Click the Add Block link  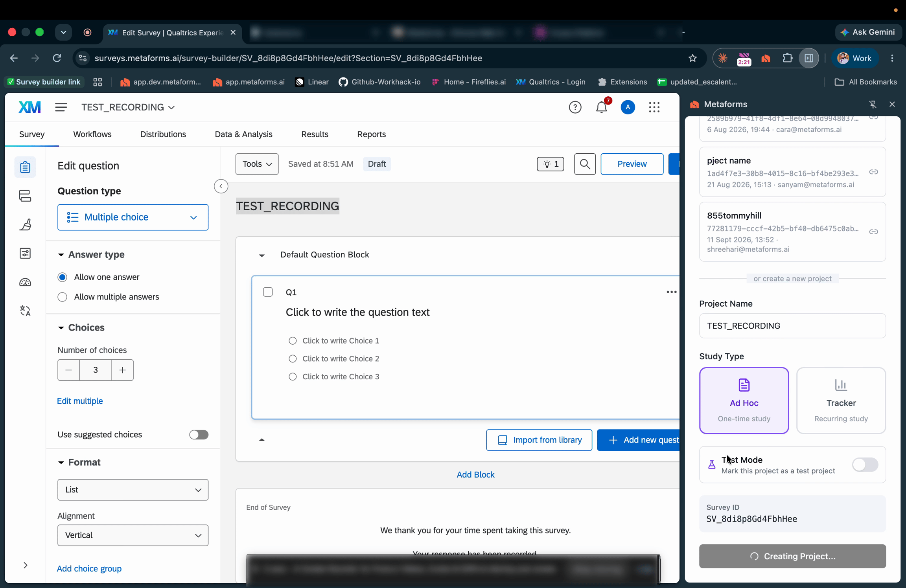(x=475, y=474)
